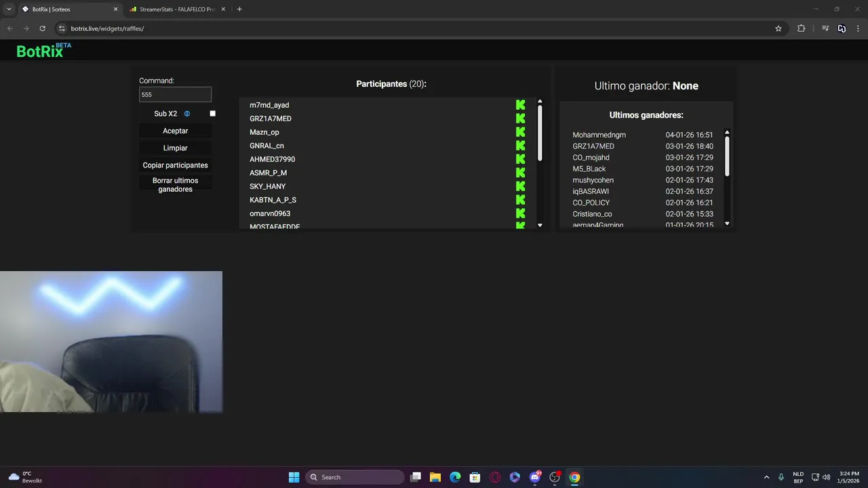868x488 pixels.
Task: Click Kick icon next to ASMR_P_M
Action: (520, 173)
